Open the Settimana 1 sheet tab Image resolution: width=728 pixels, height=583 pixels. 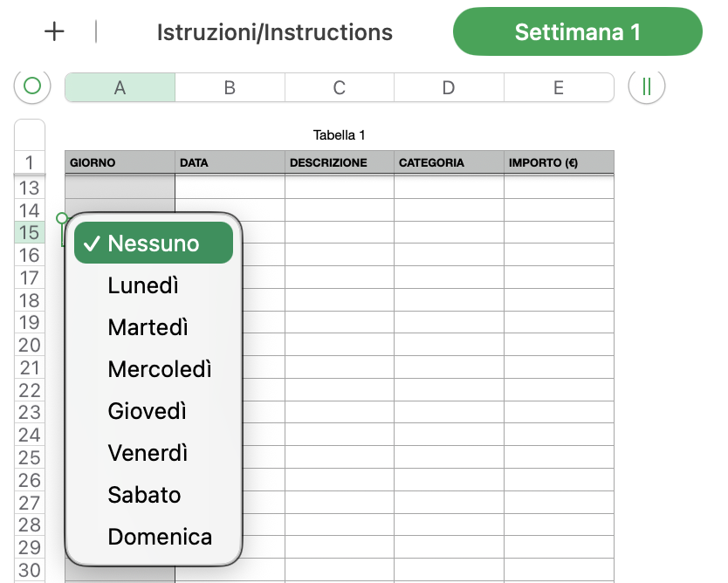(577, 32)
